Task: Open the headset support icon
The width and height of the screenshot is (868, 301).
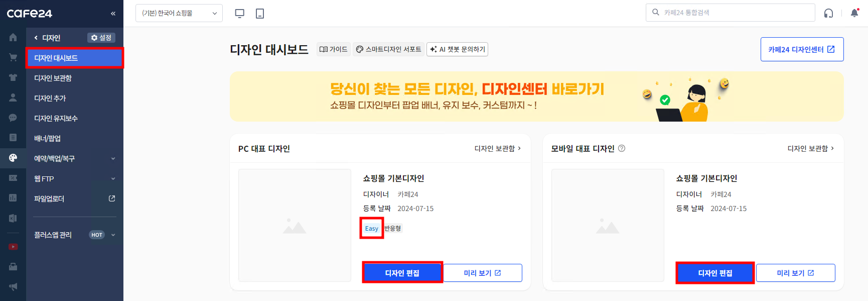Action: coord(829,13)
